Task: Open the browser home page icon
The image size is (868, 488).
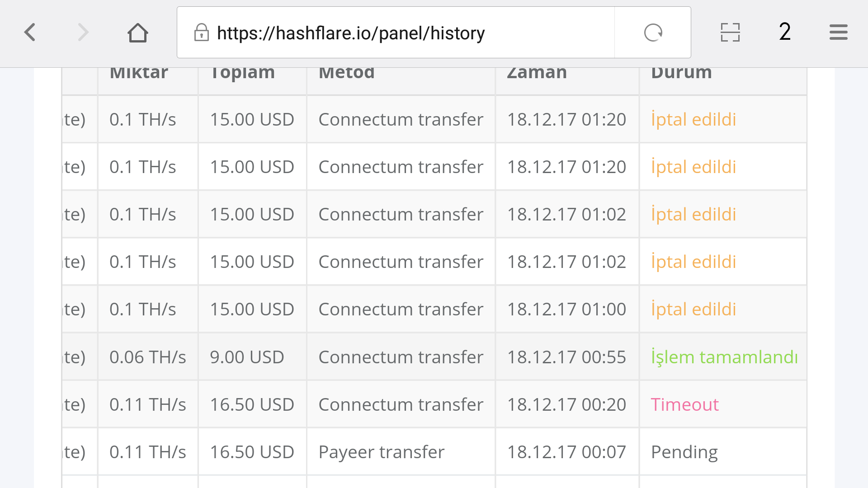Action: [138, 33]
